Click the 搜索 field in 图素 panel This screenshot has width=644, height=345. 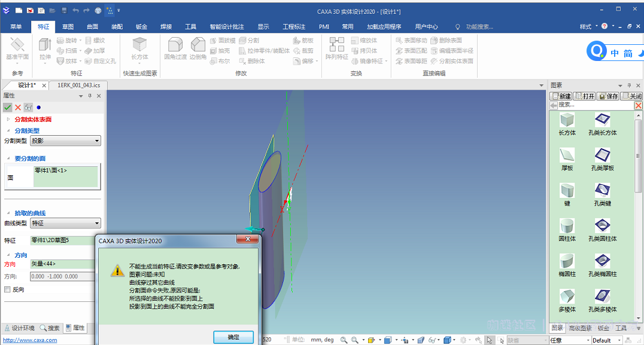[596, 105]
